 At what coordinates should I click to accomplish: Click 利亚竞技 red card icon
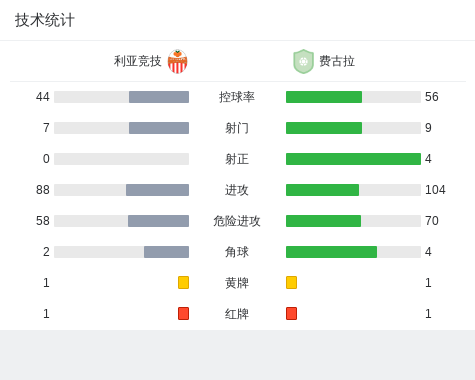coord(183,313)
